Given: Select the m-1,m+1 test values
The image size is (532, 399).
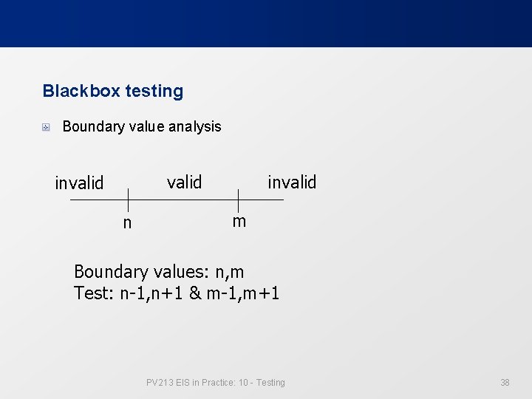Looking at the screenshot, I should [x=242, y=293].
